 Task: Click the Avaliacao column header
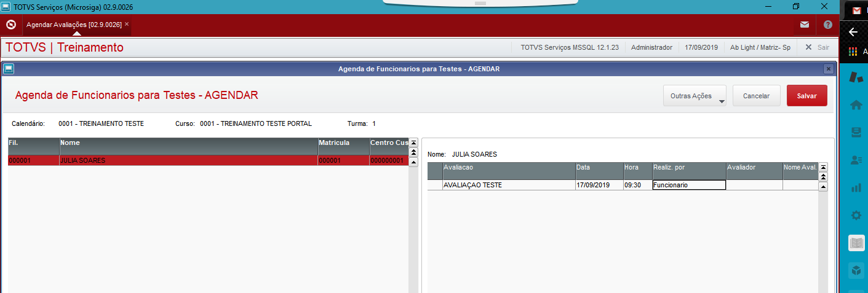(509, 171)
